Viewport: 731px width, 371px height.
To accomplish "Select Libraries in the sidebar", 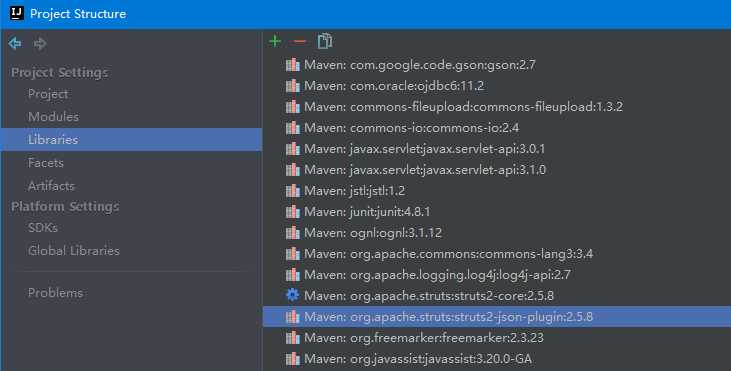I will tap(131, 139).
